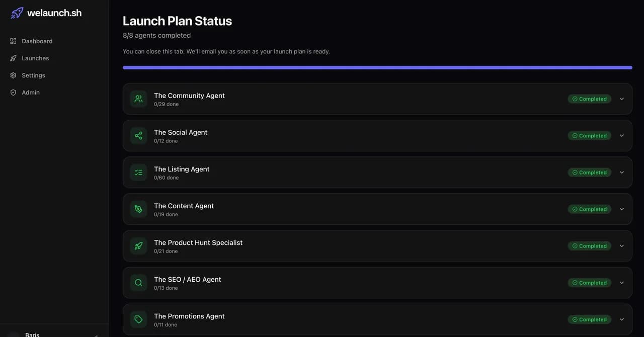Expand the Promotions Agent chevron
The width and height of the screenshot is (644, 337).
coord(622,319)
